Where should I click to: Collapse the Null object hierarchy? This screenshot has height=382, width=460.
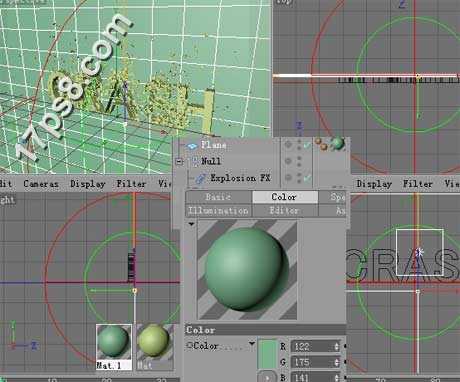(179, 161)
